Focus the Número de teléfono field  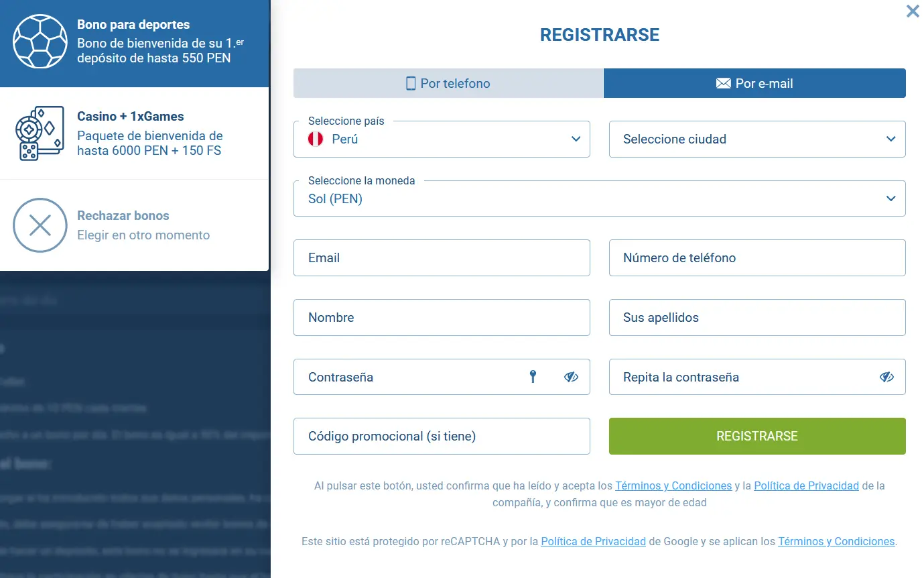pyautogui.click(x=757, y=258)
